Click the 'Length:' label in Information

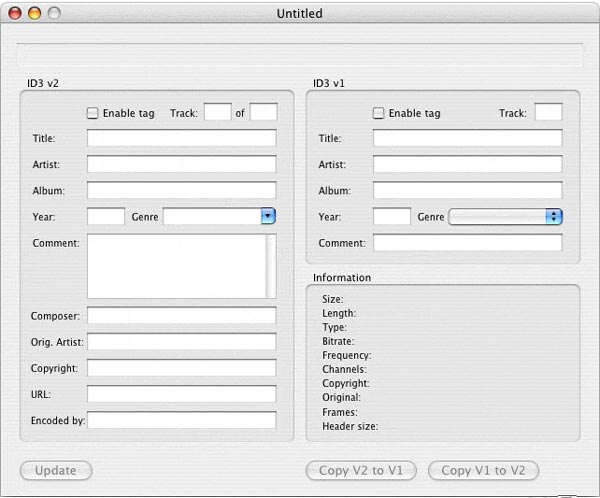tap(339, 313)
